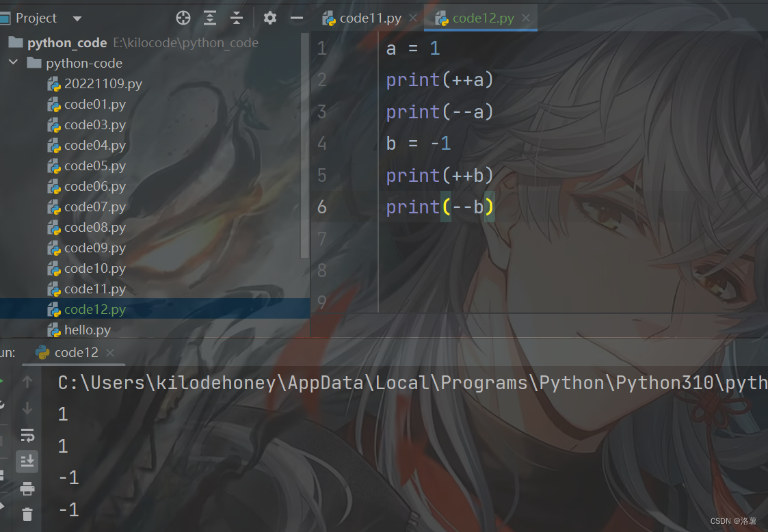Click the print(++a) code line
The width and height of the screenshot is (768, 532).
(439, 80)
